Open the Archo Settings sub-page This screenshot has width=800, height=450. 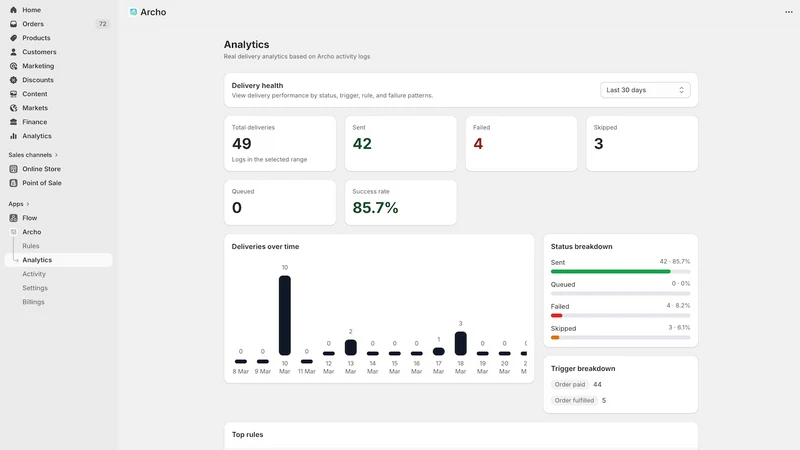tap(35, 288)
